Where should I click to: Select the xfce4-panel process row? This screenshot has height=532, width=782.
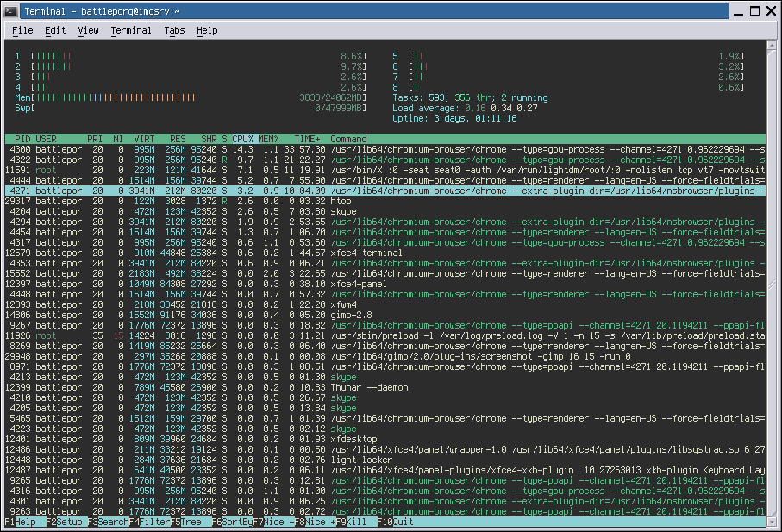tap(385, 285)
